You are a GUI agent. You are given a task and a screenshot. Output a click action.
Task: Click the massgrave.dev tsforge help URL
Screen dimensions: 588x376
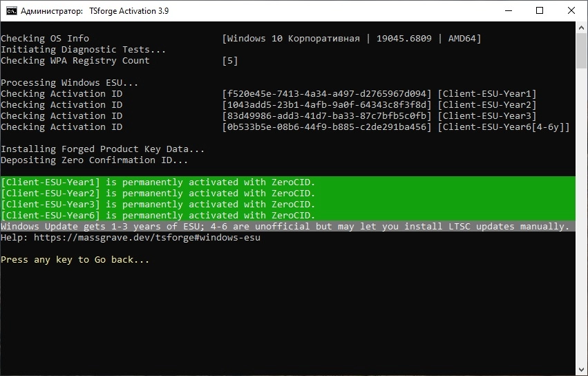(x=147, y=238)
